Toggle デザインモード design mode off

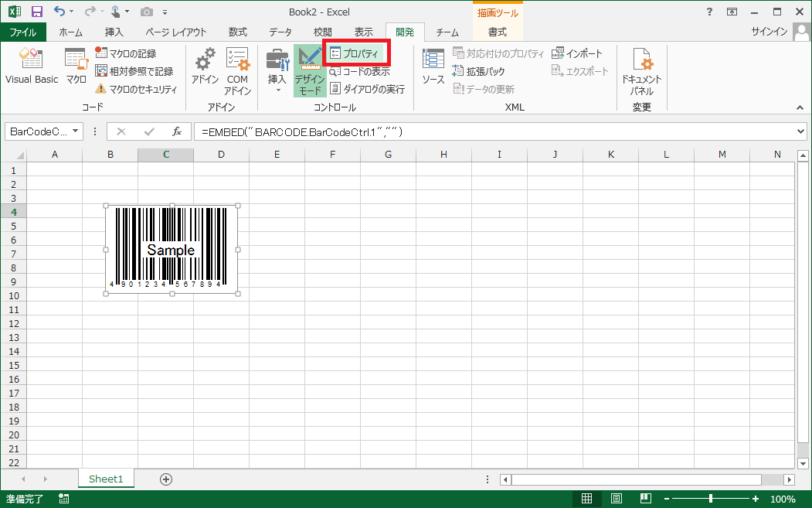[x=310, y=70]
